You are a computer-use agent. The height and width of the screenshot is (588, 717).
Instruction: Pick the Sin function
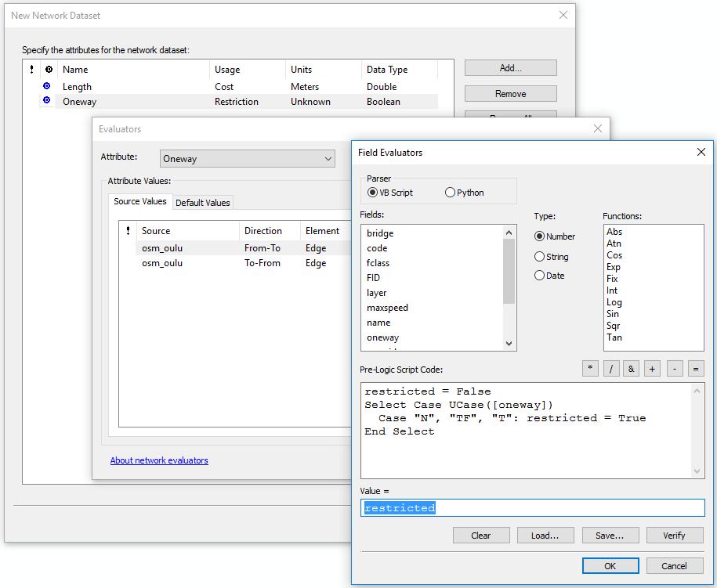[x=613, y=314]
